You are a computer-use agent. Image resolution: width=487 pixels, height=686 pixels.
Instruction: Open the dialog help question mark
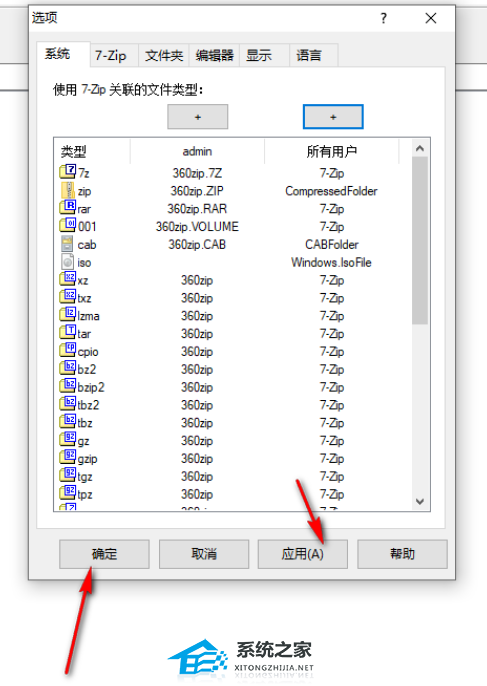384,18
